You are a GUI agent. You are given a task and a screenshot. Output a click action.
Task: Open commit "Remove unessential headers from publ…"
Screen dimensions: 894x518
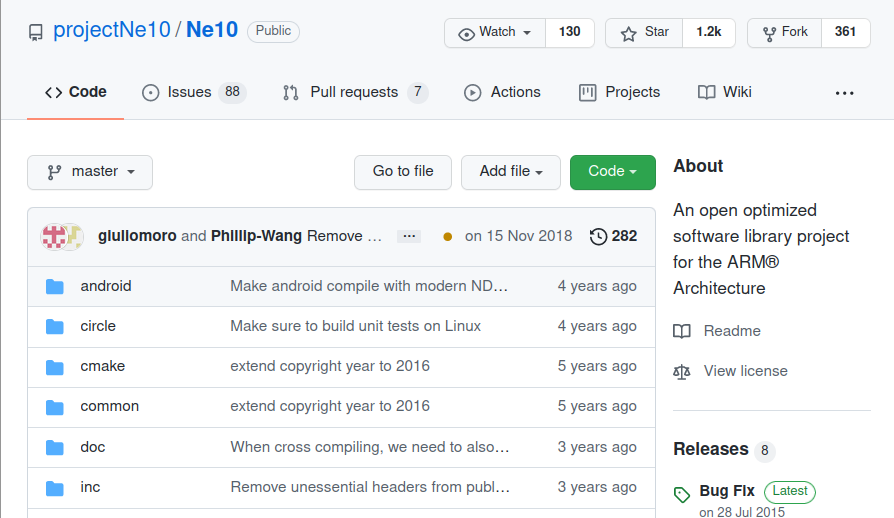[370, 487]
